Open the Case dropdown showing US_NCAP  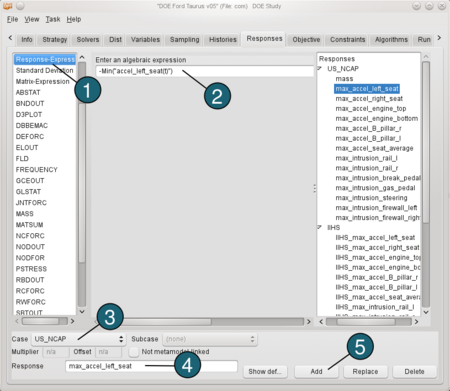79,339
